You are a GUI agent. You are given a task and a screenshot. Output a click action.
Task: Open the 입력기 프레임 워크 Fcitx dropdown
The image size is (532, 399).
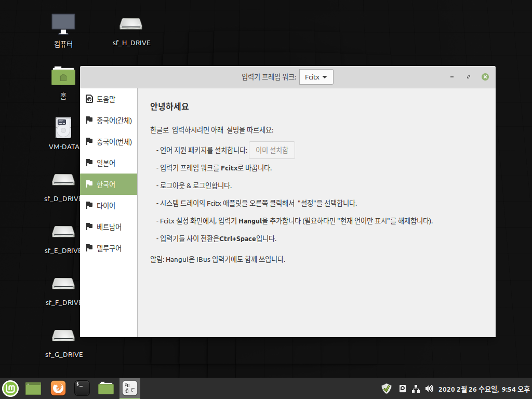point(316,77)
